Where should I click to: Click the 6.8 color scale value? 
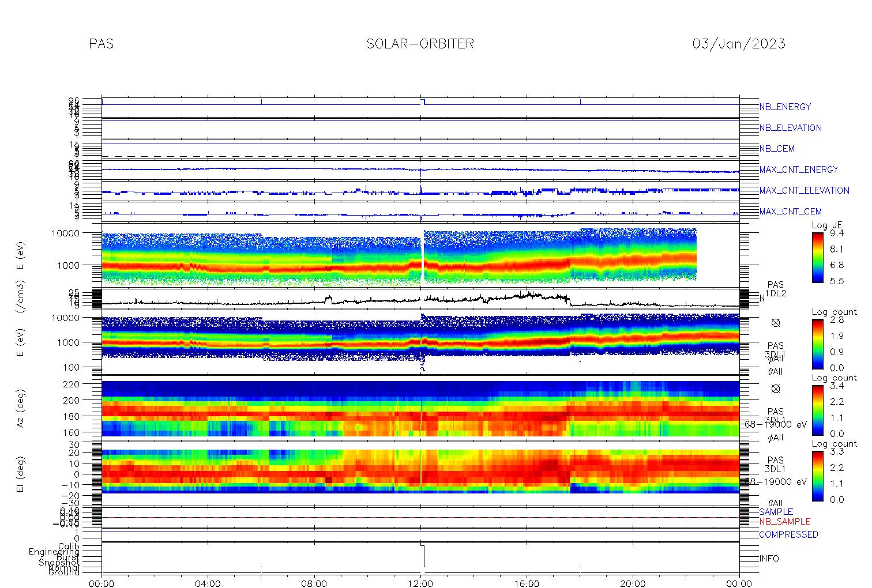click(x=836, y=265)
